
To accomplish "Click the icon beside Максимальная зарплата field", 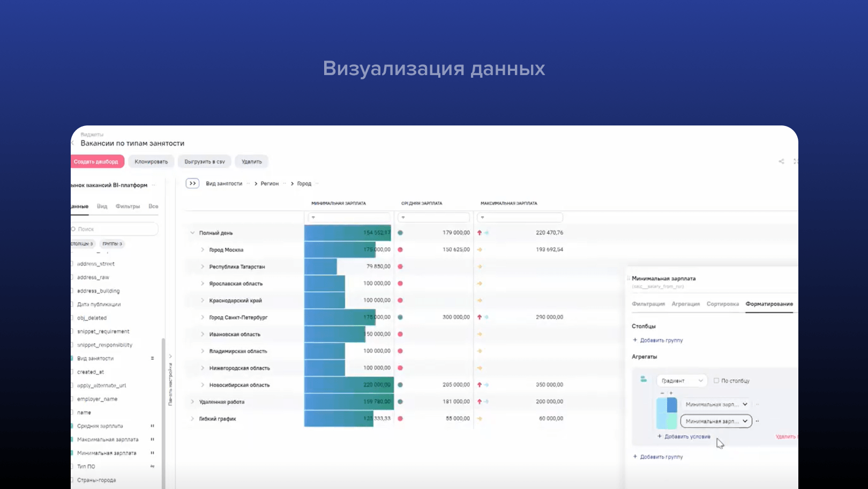I will [x=152, y=439].
